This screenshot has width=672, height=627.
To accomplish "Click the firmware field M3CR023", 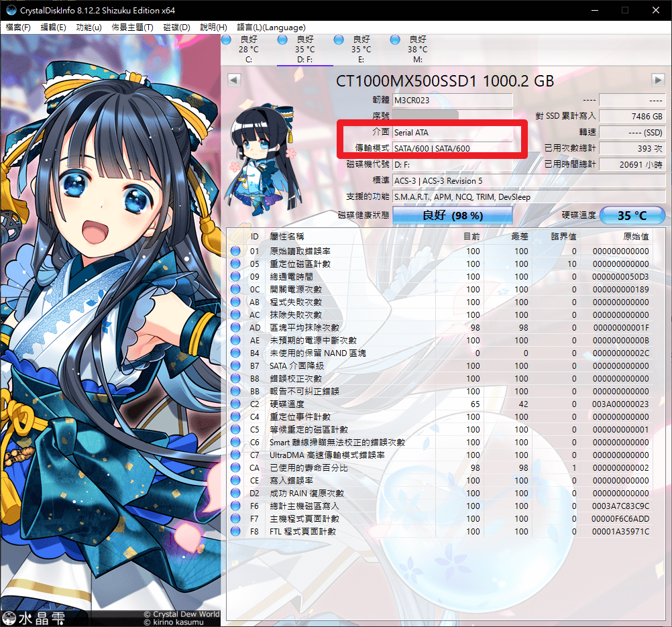I will click(453, 101).
